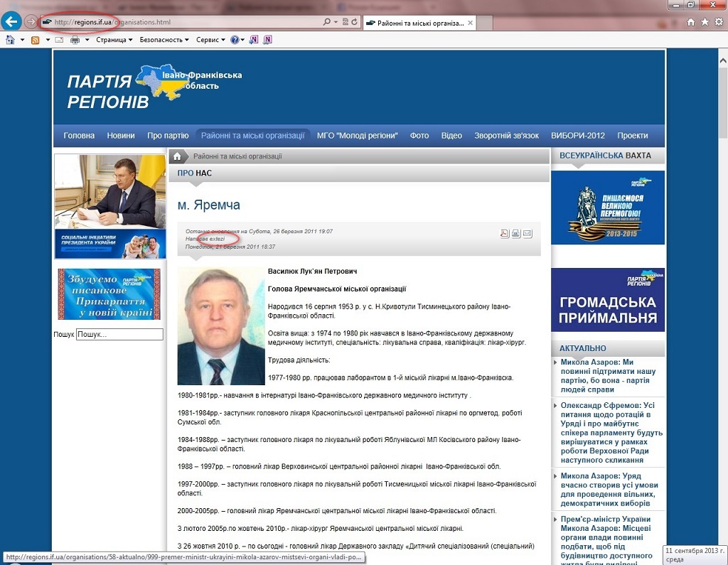Select Районні та міські організації in navigation

click(253, 136)
